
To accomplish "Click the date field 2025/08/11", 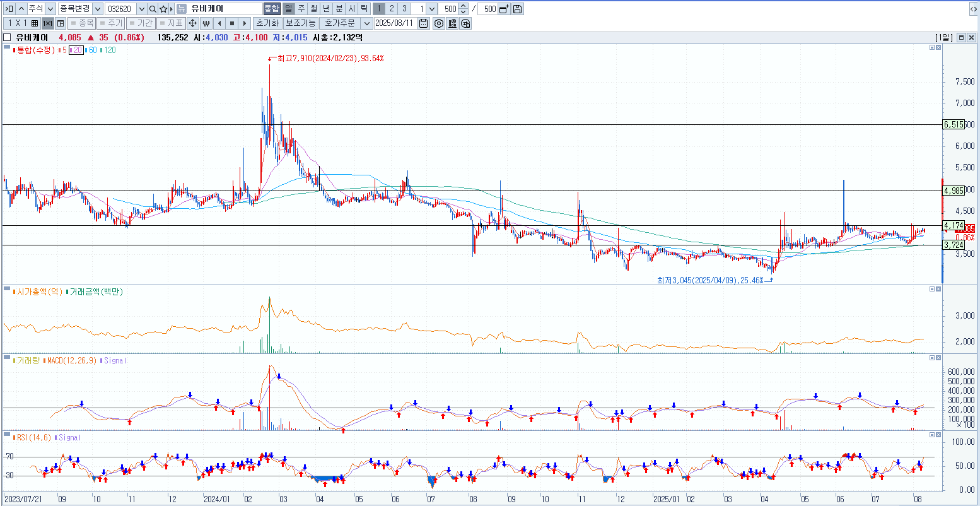I will click(395, 23).
